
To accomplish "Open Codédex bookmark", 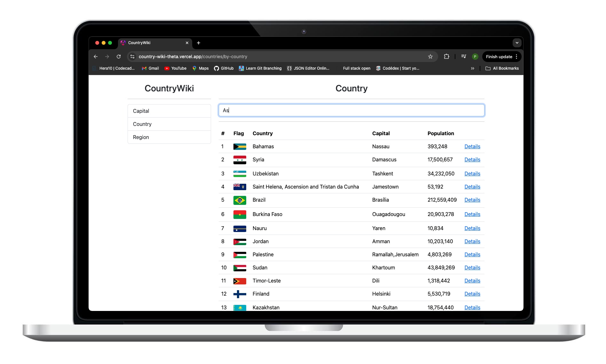I will coord(397,68).
